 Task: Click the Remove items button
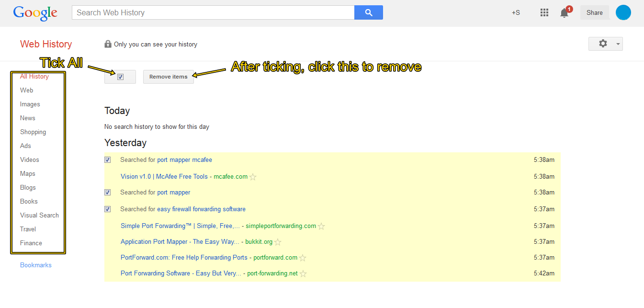pyautogui.click(x=169, y=77)
